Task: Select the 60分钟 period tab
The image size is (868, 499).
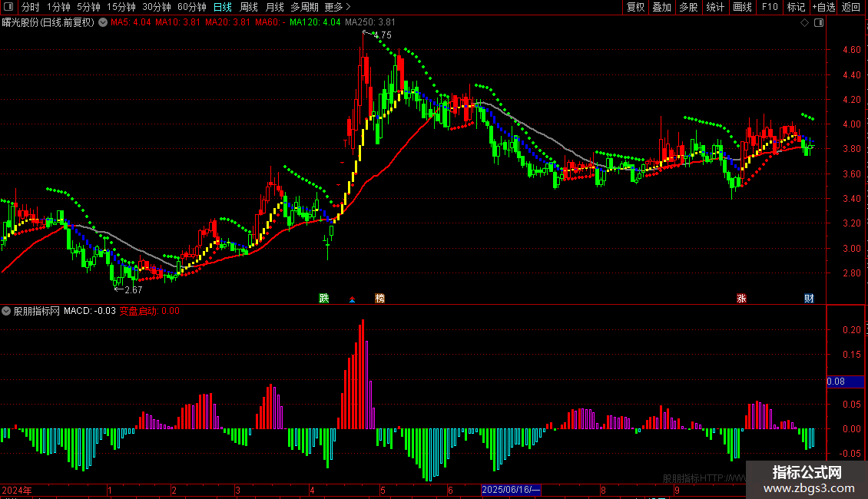Action: (192, 7)
